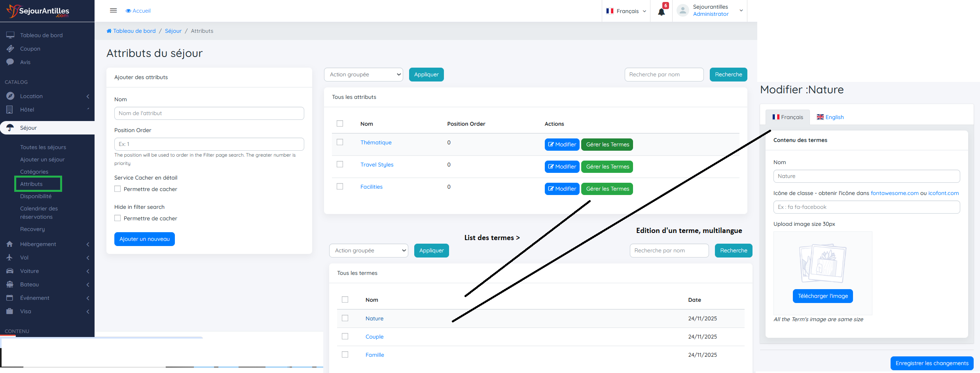Open the Action groupée dropdown for attributes

click(363, 74)
